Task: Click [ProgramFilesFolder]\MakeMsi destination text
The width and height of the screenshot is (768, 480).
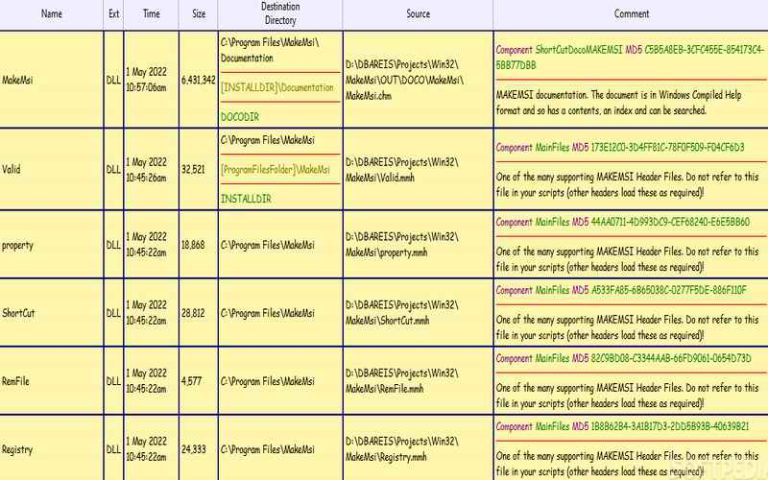Action: pyautogui.click(x=275, y=169)
